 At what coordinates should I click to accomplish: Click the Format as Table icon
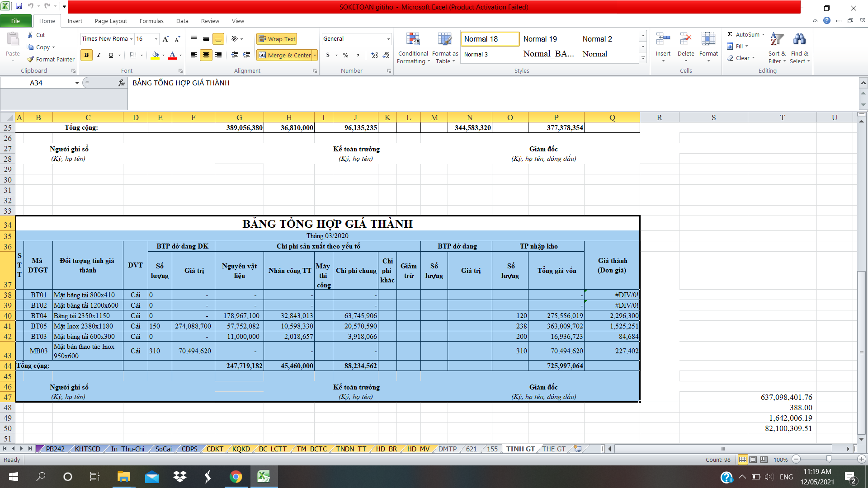tap(445, 40)
